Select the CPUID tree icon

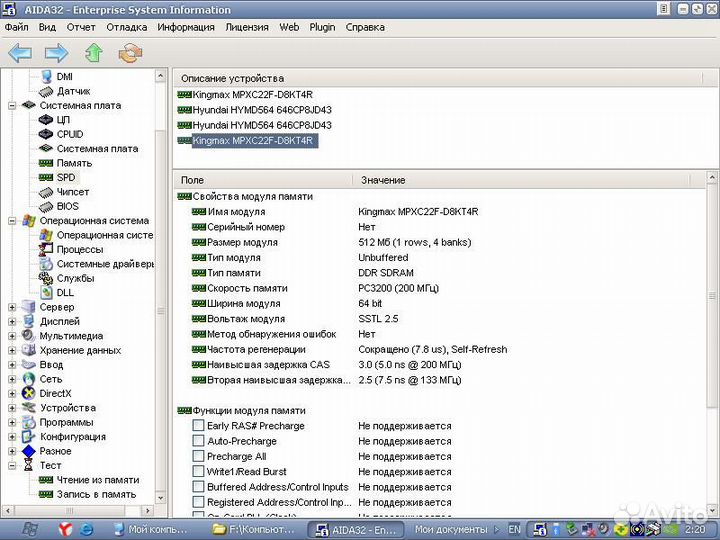tap(46, 134)
